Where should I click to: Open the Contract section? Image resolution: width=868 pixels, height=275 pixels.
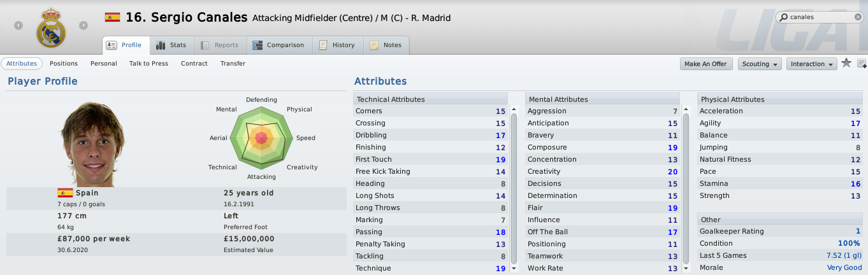194,64
